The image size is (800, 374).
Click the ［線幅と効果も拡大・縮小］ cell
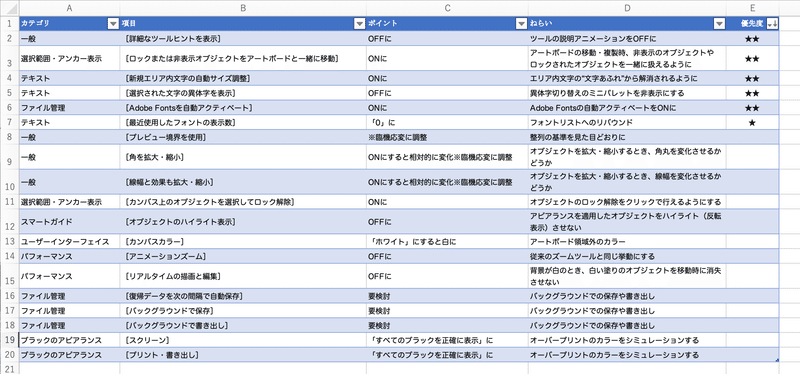[x=243, y=182]
